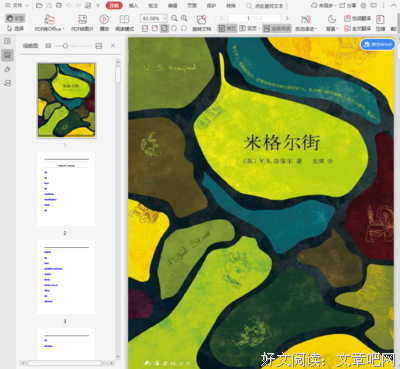This screenshot has height=369, width=400.
Task: Click 全文翻译 full text translation
Action: point(357,29)
